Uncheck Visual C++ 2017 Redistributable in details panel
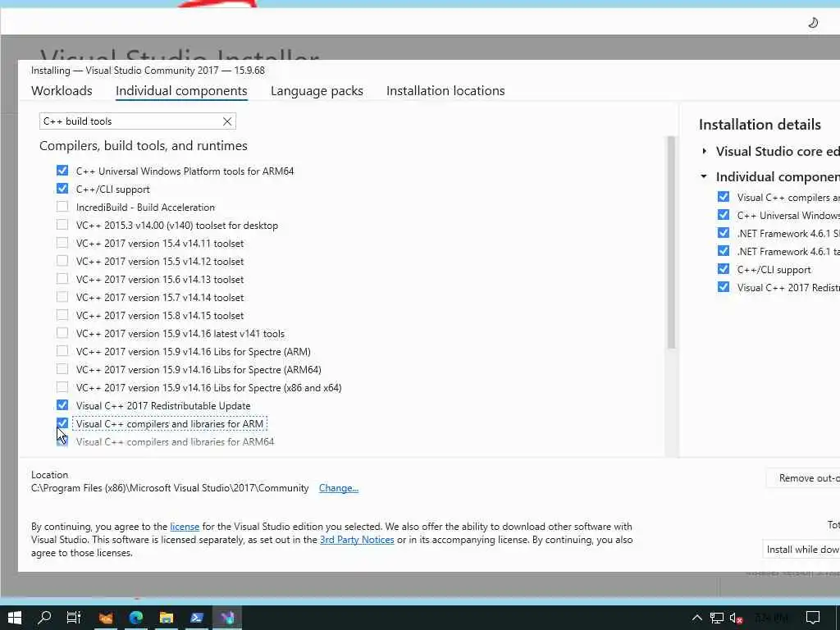 point(724,287)
